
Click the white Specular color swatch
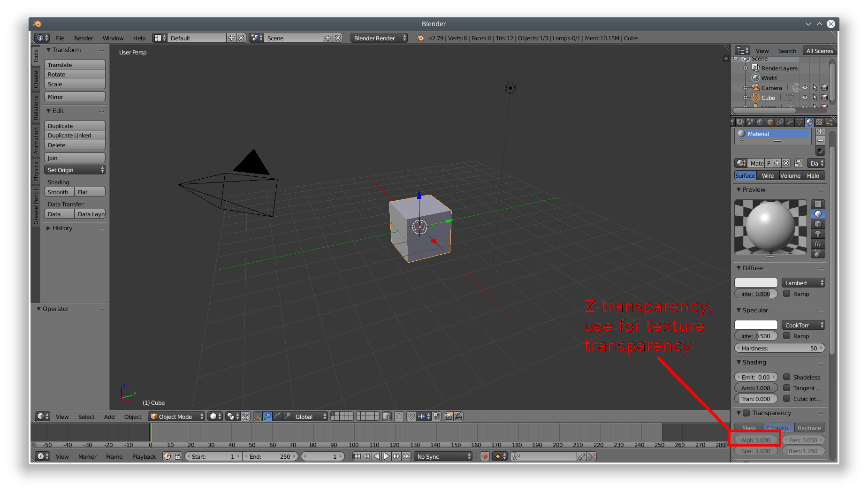pos(755,325)
